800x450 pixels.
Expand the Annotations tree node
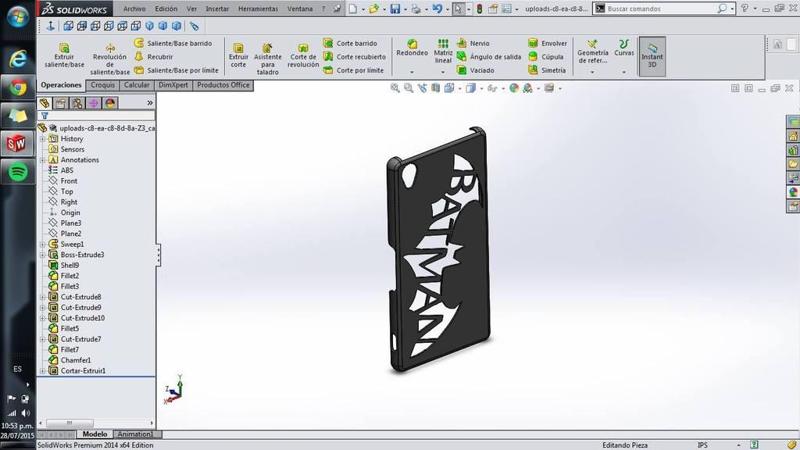pyautogui.click(x=43, y=160)
